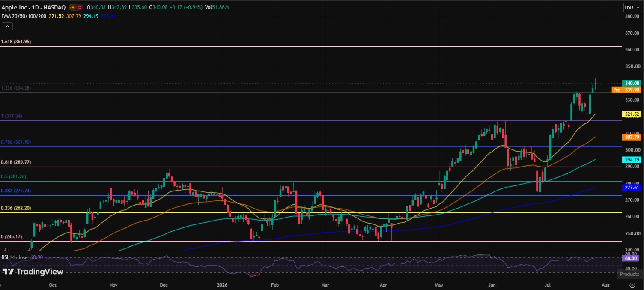The width and height of the screenshot is (644, 290).
Task: Select the 0.786 (301.90) Fibonacci level label
Action: (x=16, y=142)
